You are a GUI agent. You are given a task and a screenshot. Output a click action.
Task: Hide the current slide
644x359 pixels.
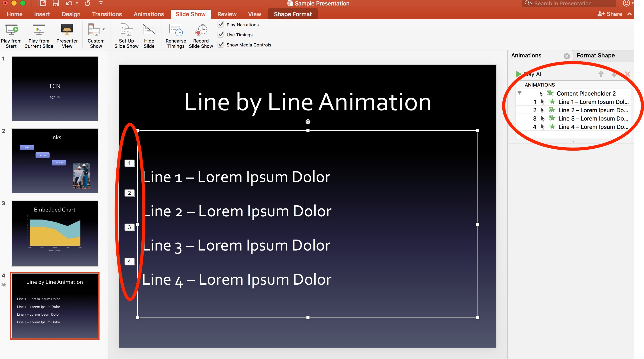[x=149, y=35]
